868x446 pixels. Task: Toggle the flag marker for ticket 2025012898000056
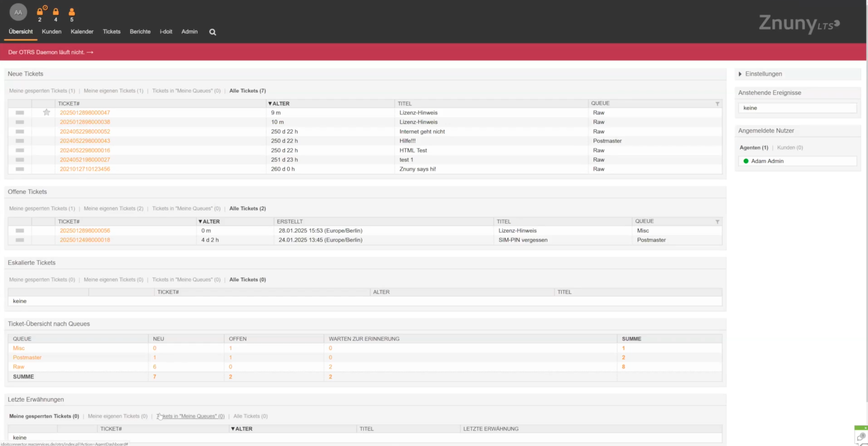[x=20, y=231]
